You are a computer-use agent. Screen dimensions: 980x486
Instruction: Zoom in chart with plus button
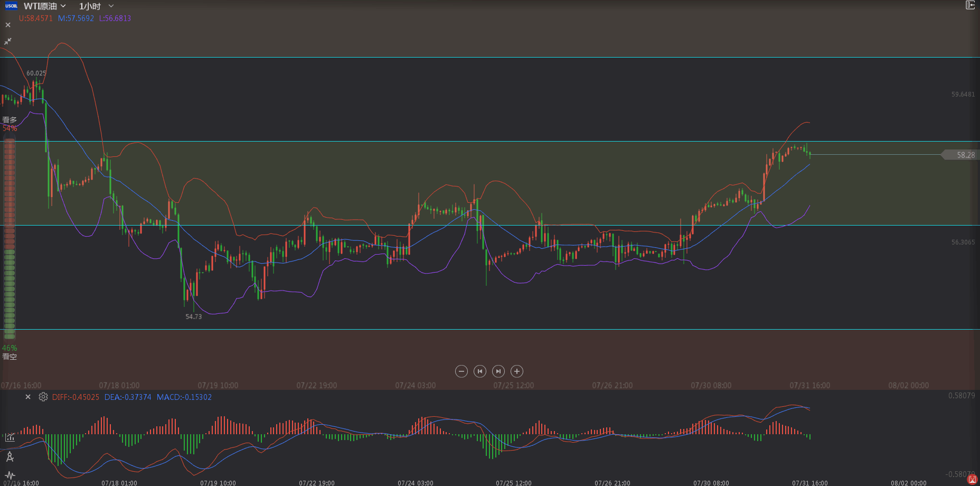tap(517, 371)
